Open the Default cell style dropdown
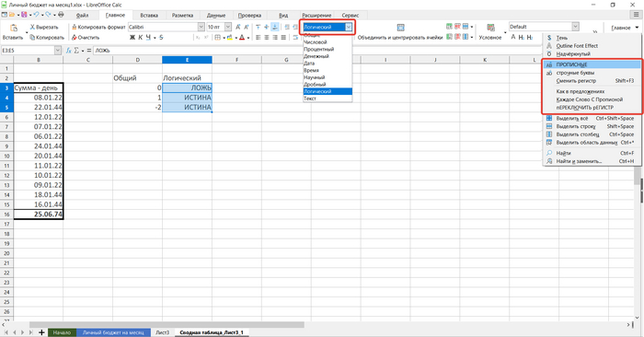This screenshot has width=644, height=337. (x=575, y=27)
